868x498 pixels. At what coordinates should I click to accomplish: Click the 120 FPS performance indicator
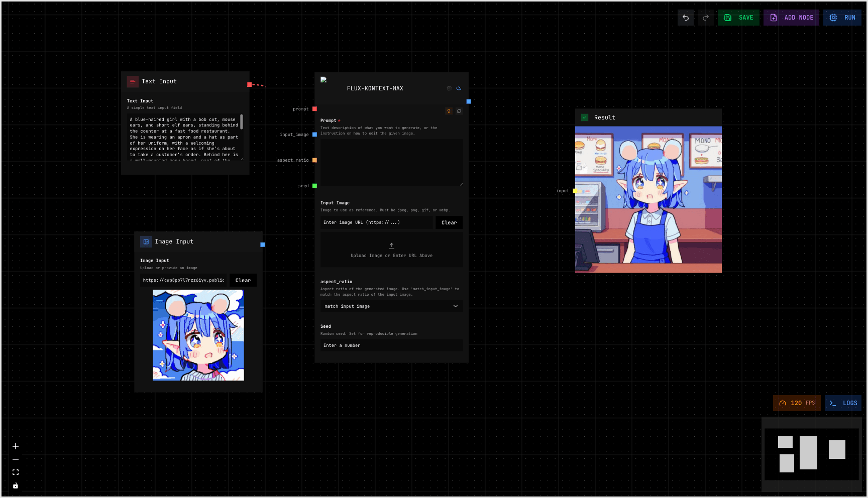click(797, 403)
